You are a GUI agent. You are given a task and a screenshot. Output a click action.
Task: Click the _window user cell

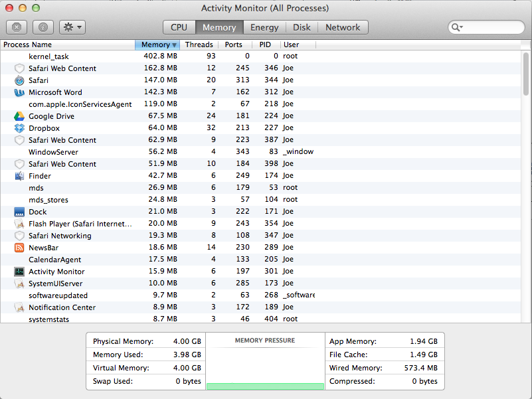click(298, 151)
